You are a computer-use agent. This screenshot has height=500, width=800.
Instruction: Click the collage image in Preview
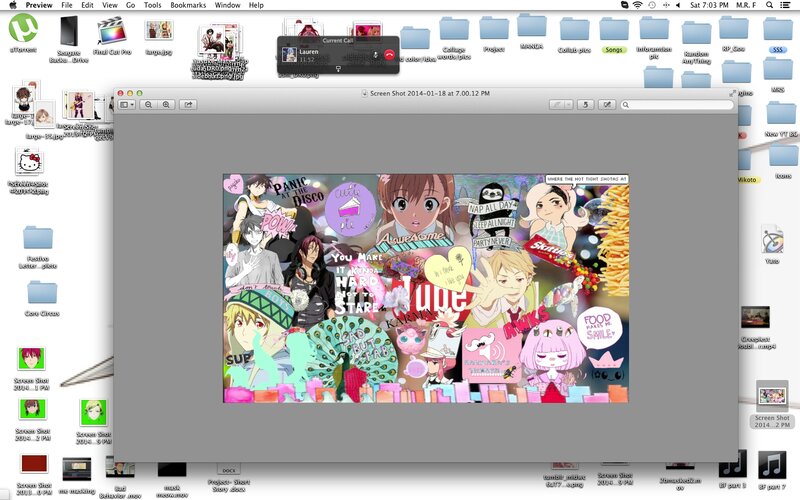[426, 288]
